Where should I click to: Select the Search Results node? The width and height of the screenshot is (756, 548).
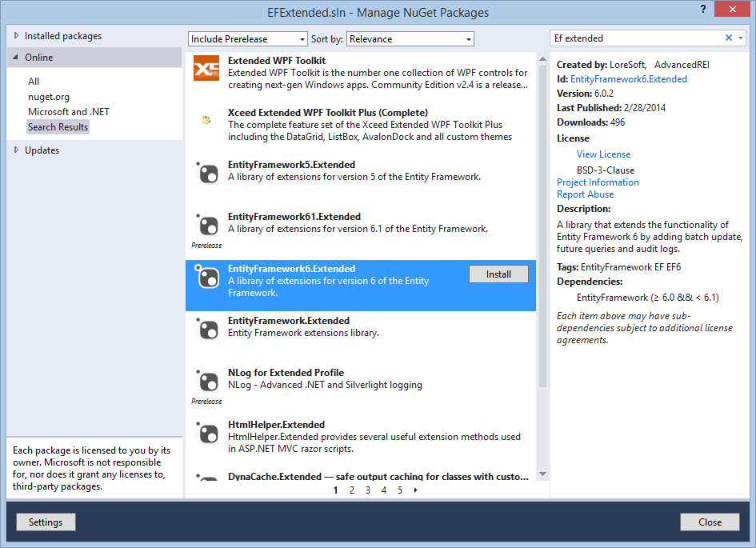tap(58, 126)
